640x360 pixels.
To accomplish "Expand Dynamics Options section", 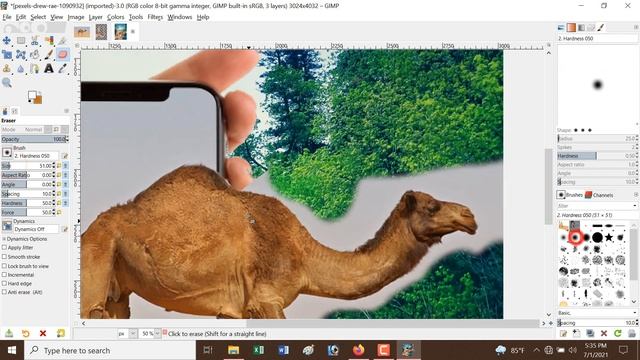I will [x=4, y=239].
